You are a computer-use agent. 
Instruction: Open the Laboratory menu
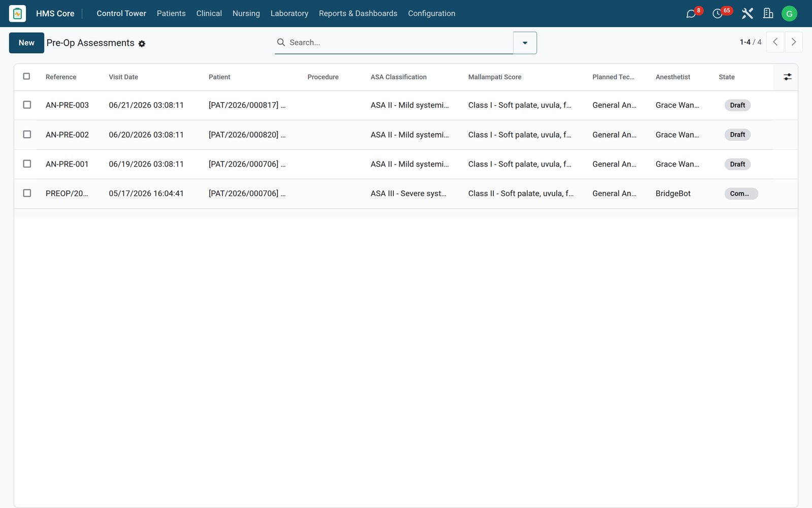click(x=289, y=13)
